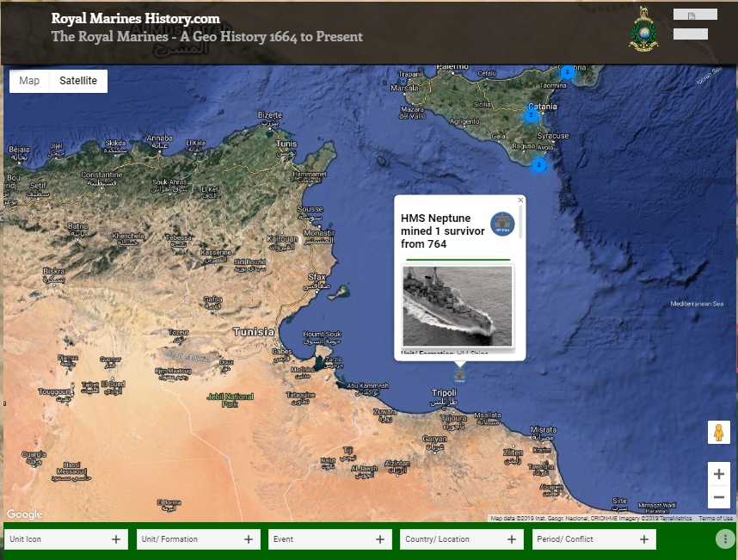Click the Mediterranean Sea label

click(x=697, y=304)
